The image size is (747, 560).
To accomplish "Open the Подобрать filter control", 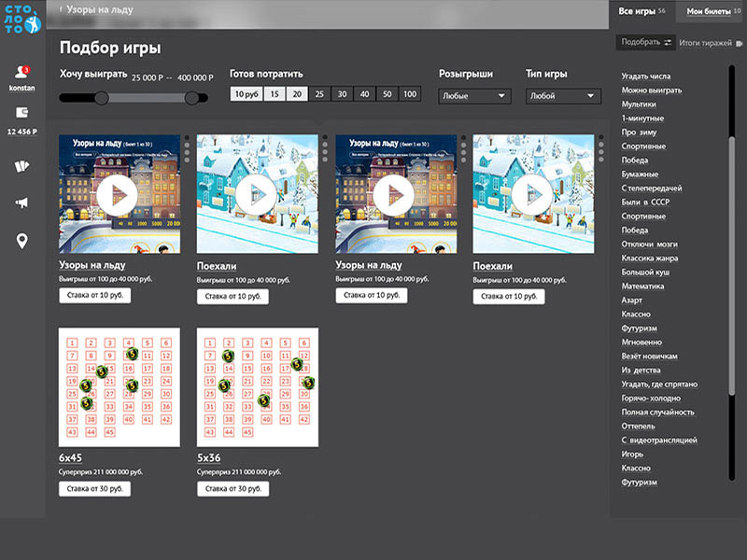I will pyautogui.click(x=646, y=42).
